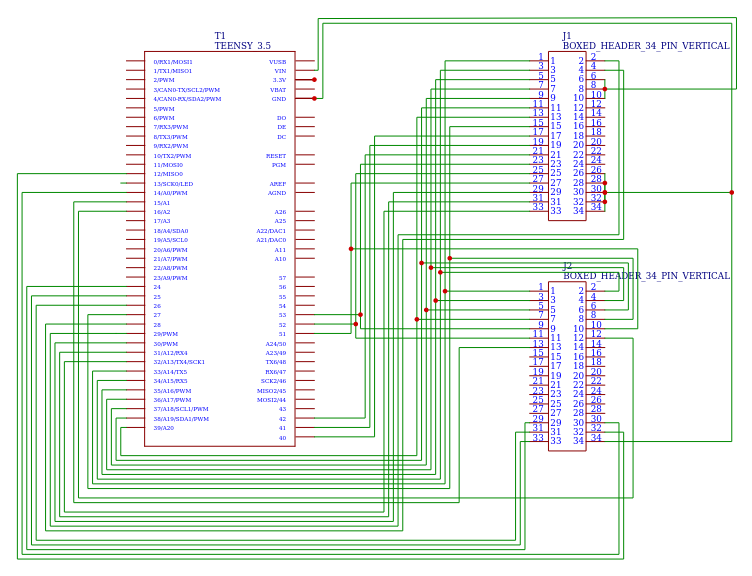Screen dimensions: 752x576
Task: Pick the 37/A18/SCL1/PWM pin label
Action: pos(181,409)
